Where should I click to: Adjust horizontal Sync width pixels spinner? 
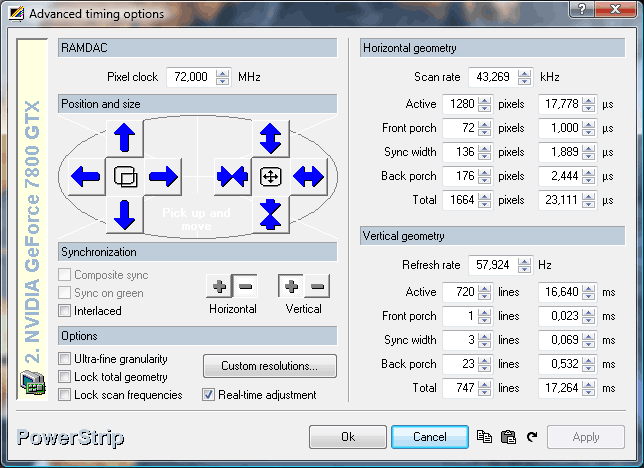pos(485,152)
